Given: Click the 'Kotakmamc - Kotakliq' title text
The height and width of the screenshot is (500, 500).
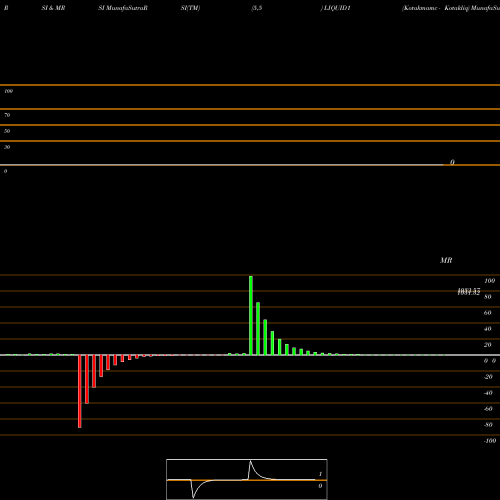Looking at the screenshot, I should coord(436,8).
